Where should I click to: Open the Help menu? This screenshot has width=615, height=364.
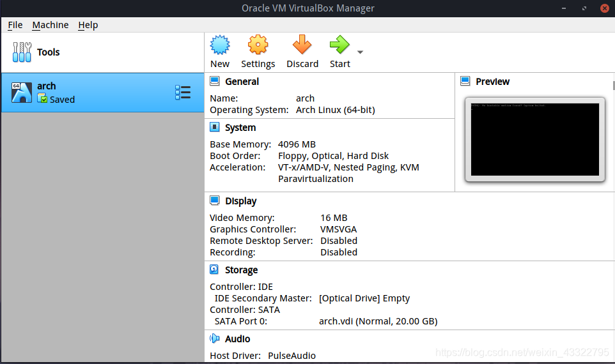coord(88,25)
